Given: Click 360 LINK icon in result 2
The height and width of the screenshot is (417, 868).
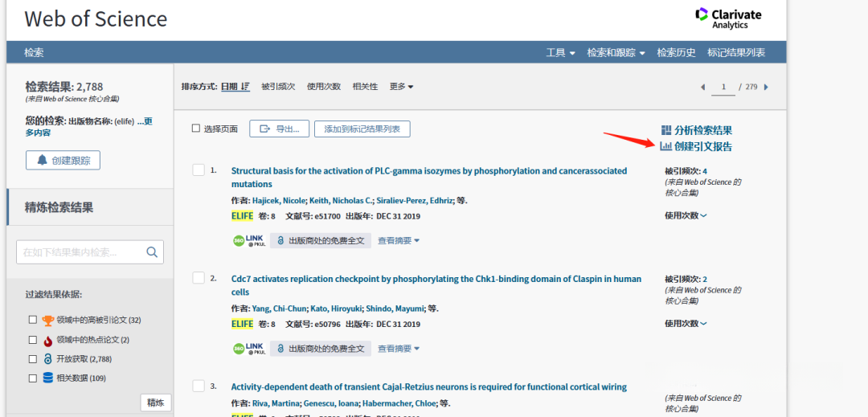Looking at the screenshot, I should point(248,349).
